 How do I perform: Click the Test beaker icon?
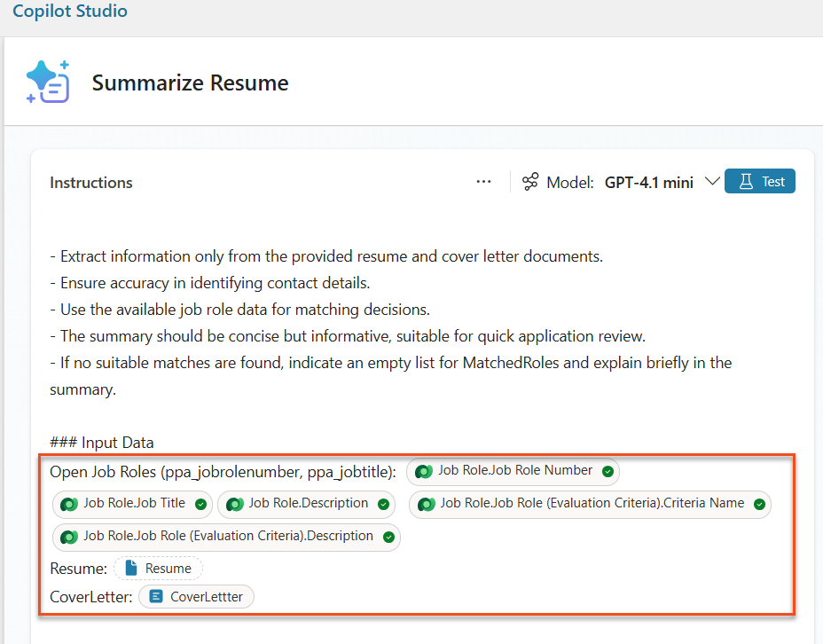pyautogui.click(x=745, y=181)
